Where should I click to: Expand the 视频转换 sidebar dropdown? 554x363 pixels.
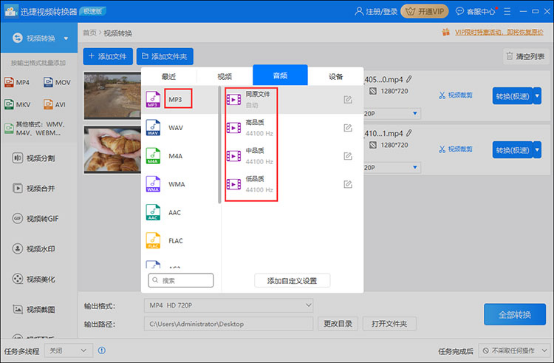(66, 38)
